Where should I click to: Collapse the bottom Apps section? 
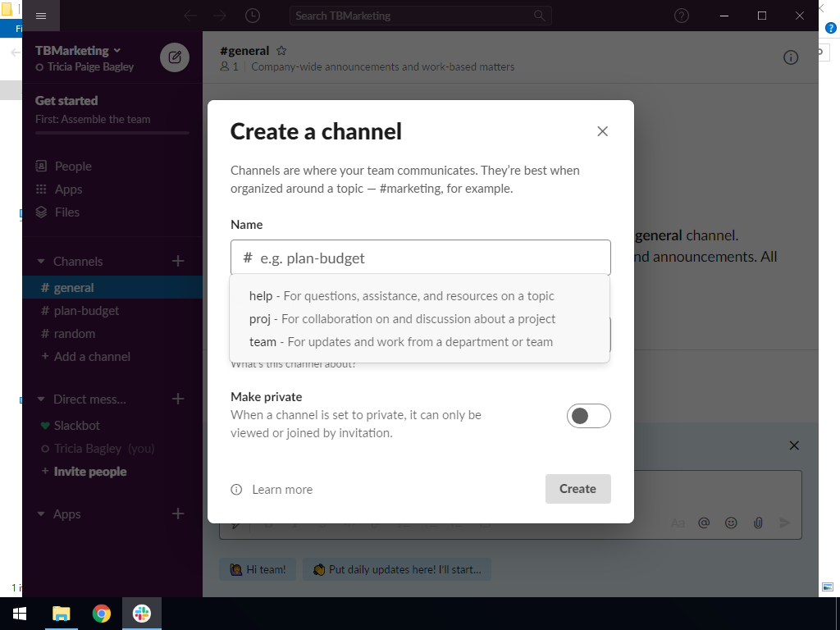click(41, 514)
